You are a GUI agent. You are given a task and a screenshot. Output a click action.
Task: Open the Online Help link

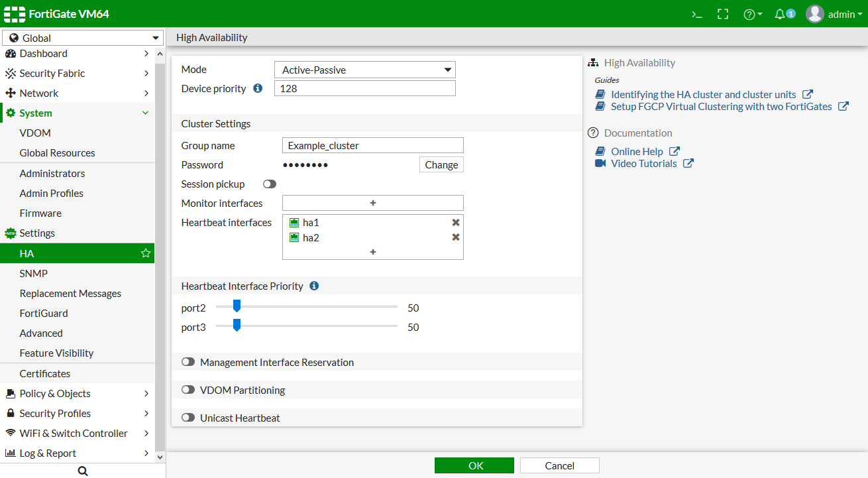[637, 151]
